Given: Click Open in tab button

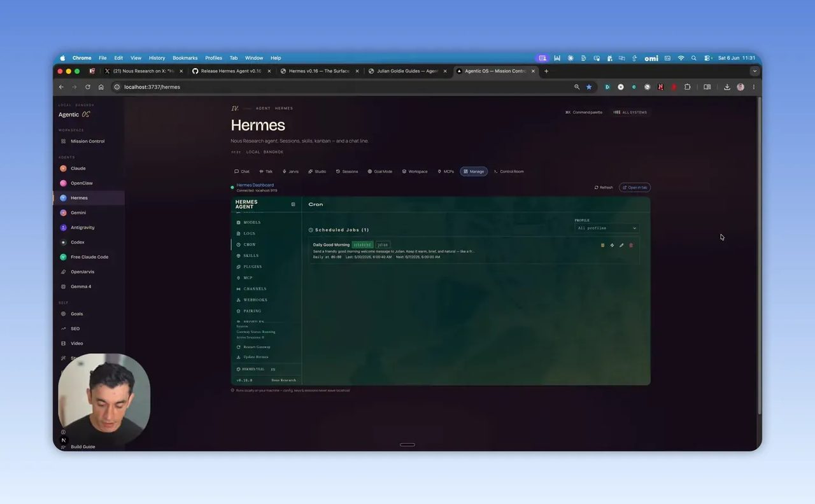Looking at the screenshot, I should 635,188.
